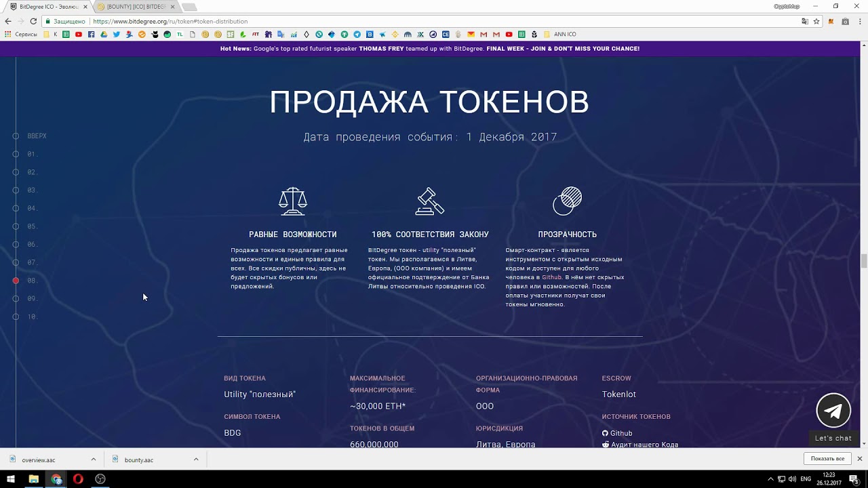
Task: Open the first red YouTube bookmark
Action: click(79, 34)
